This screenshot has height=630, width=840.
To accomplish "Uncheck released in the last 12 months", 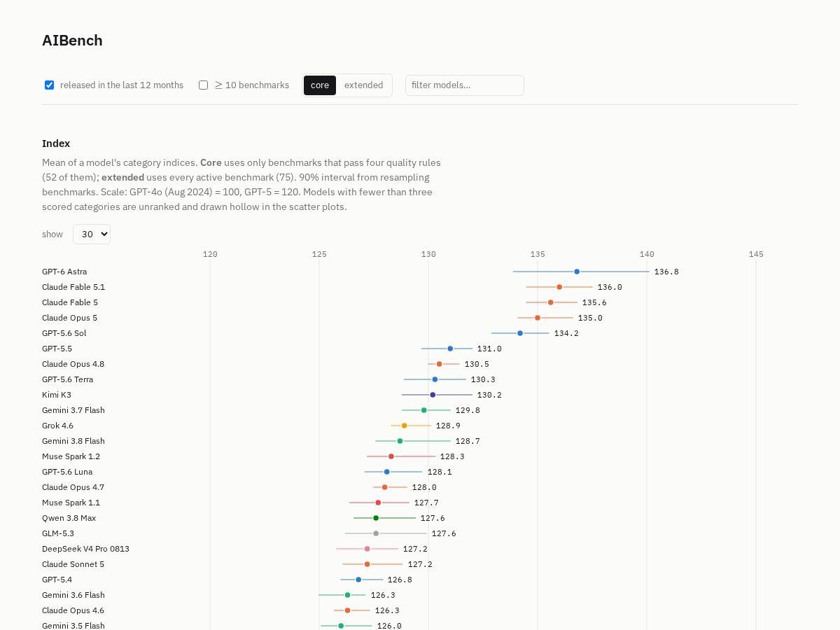I will tap(50, 85).
